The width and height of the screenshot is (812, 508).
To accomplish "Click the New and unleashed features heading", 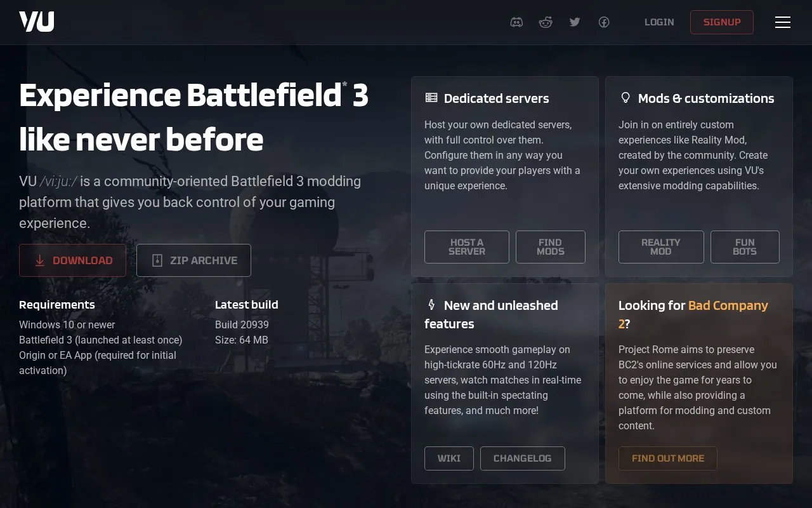I will [491, 314].
